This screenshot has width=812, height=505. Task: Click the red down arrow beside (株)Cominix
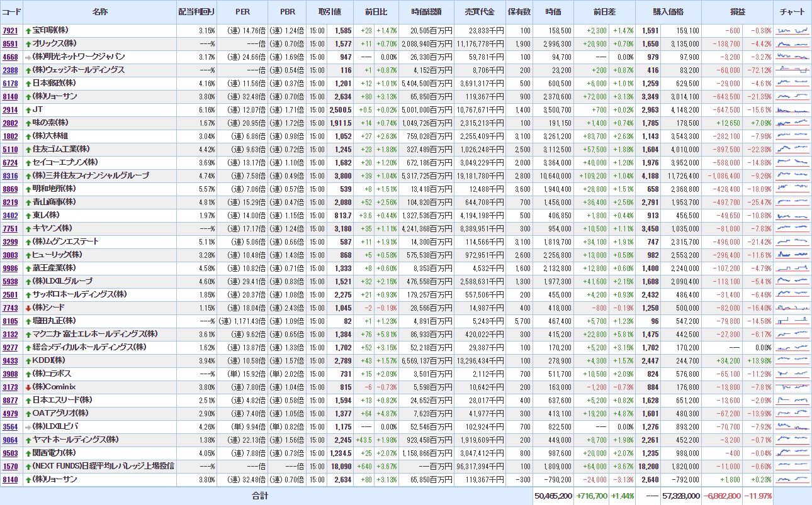pos(28,387)
